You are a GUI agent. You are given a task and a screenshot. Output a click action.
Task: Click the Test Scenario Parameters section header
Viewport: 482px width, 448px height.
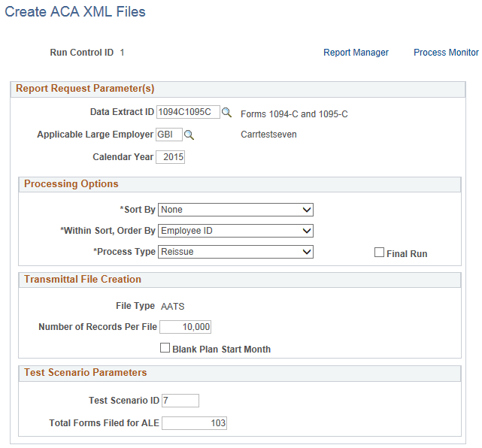(85, 373)
